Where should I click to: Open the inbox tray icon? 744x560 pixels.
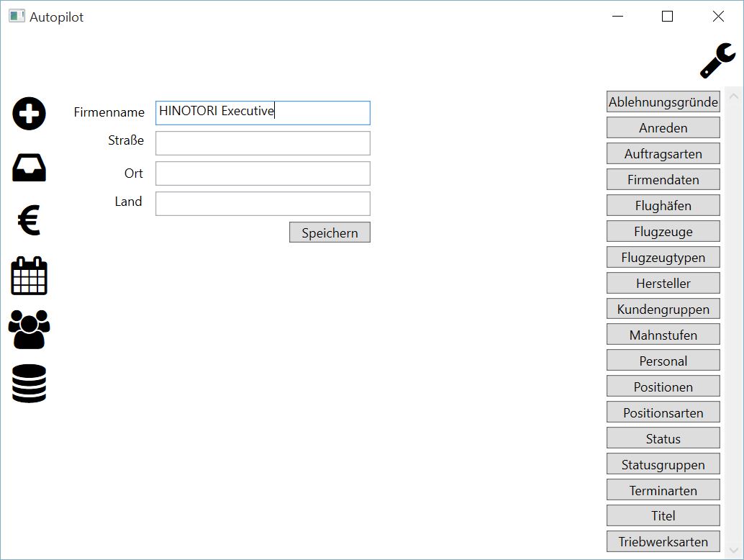29,168
